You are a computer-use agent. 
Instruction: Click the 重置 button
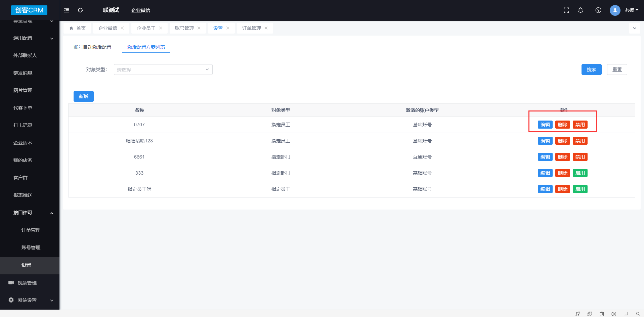click(617, 70)
